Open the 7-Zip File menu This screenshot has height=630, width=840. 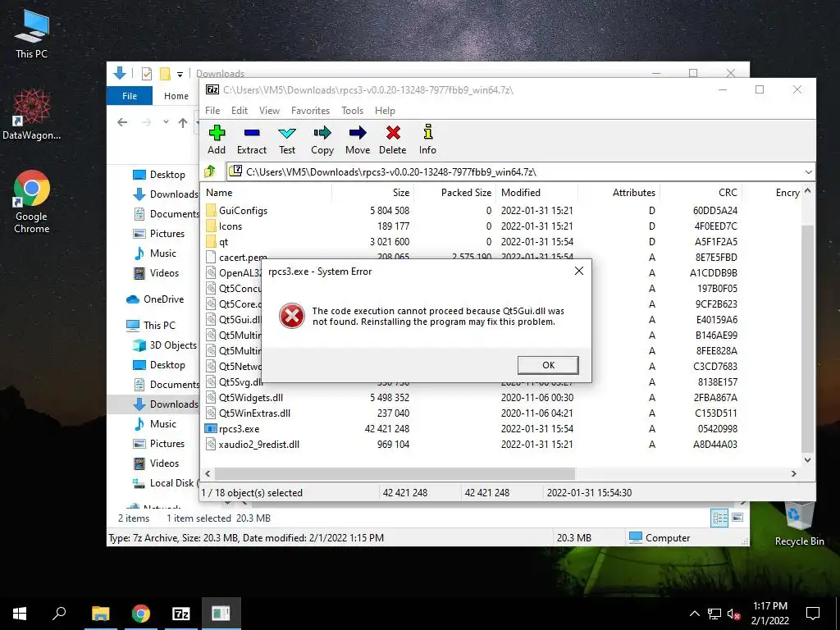pos(212,111)
